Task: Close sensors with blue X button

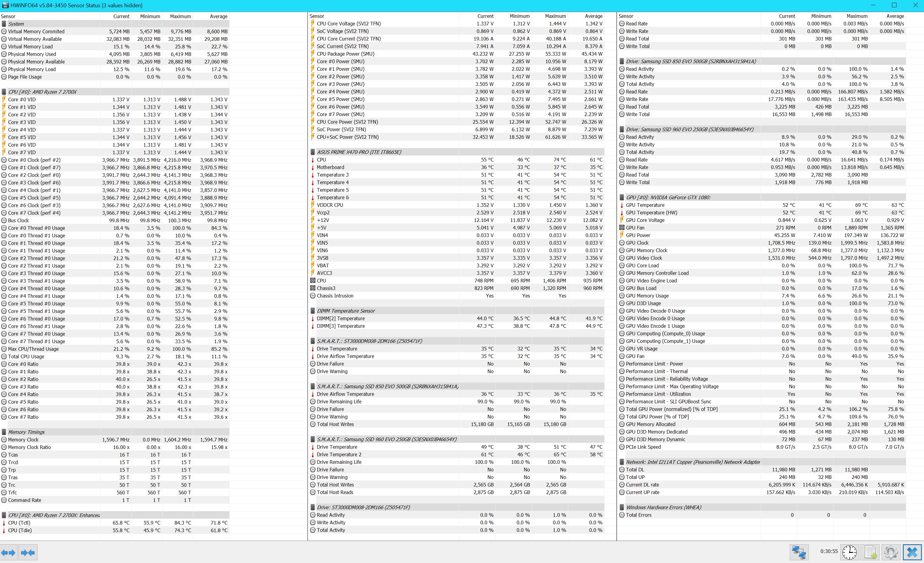Action: 913,552
